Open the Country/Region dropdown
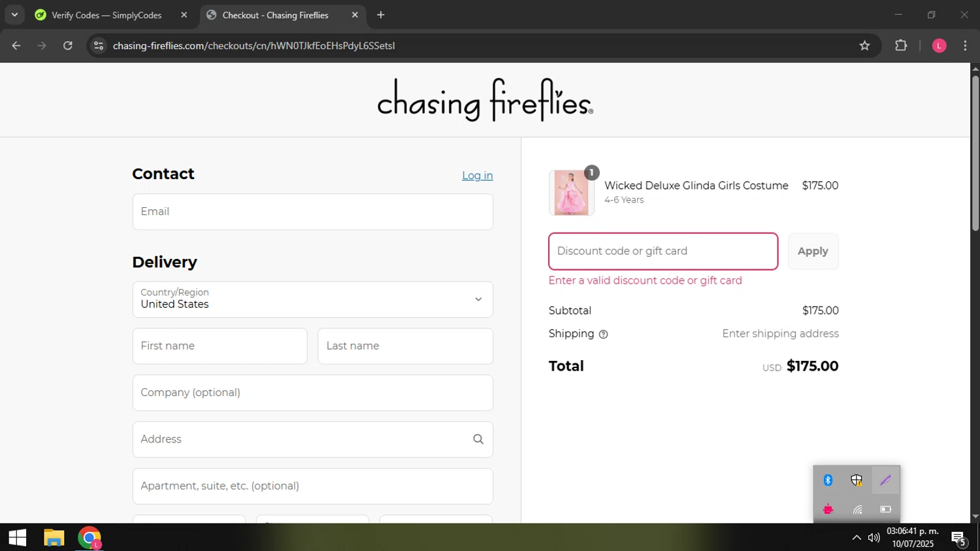Screen dimensions: 980x551 [x=312, y=299]
